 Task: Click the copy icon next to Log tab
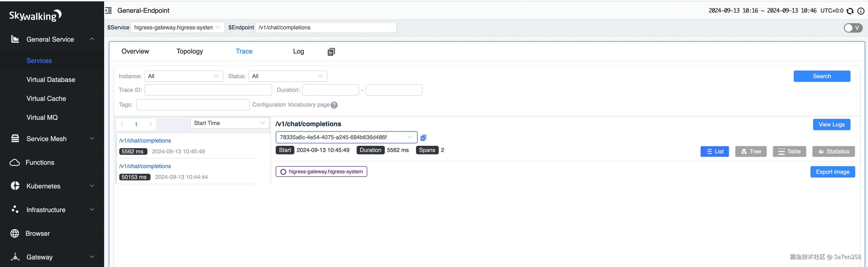click(331, 52)
